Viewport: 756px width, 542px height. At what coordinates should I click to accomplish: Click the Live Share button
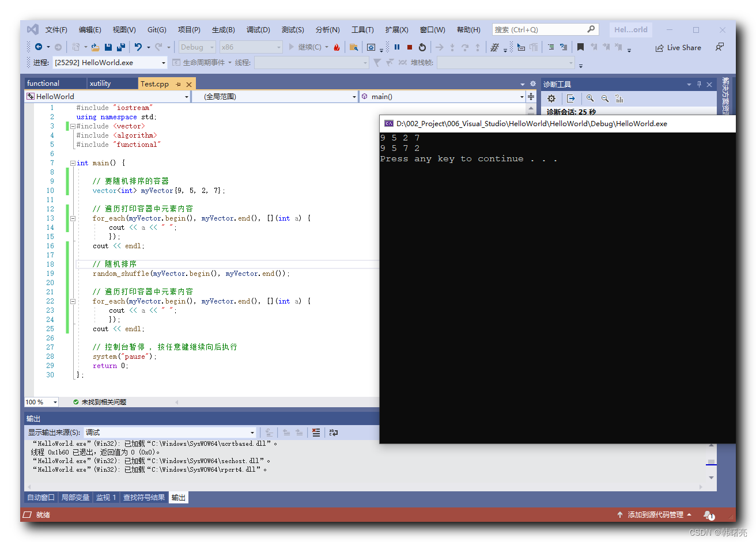tap(678, 48)
